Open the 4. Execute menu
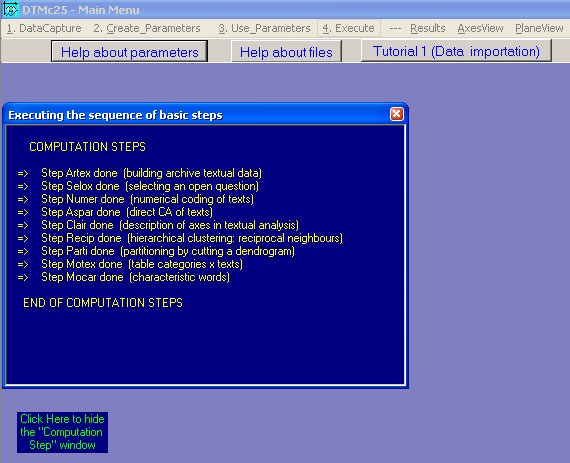This screenshot has height=463, width=570. [x=348, y=28]
